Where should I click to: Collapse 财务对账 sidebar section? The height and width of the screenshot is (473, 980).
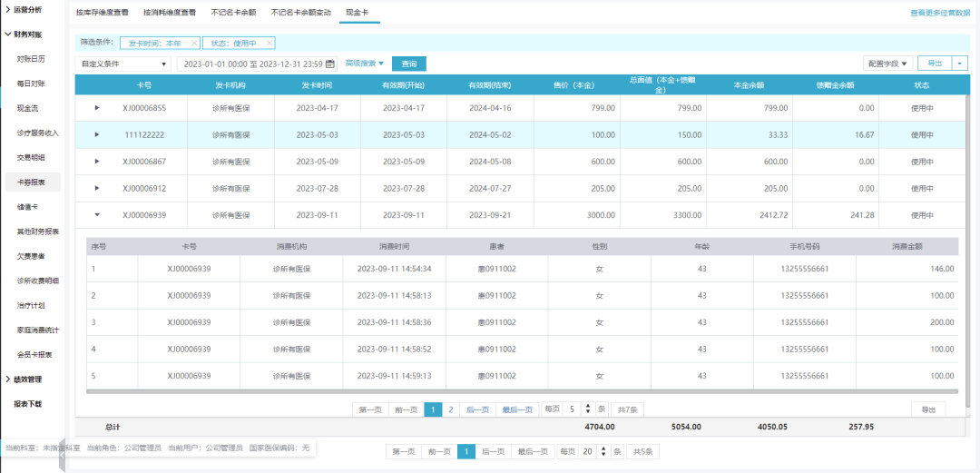point(24,35)
